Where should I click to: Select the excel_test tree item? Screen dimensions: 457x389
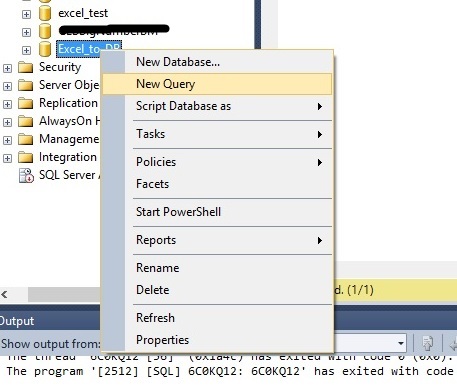[83, 13]
